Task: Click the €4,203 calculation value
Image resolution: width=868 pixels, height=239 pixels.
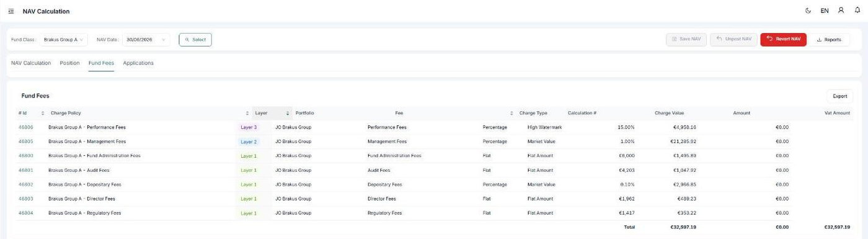Action: click(x=626, y=170)
